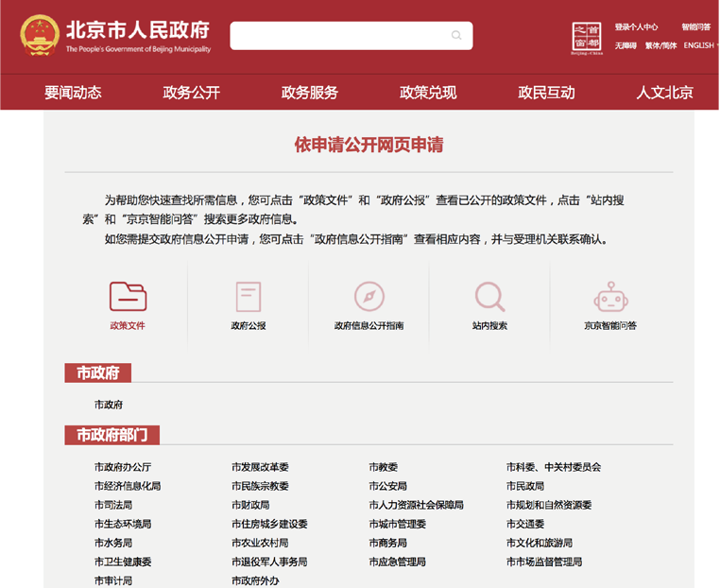Open the 首都之窗 seal icon
The width and height of the screenshot is (720, 588).
[x=587, y=38]
